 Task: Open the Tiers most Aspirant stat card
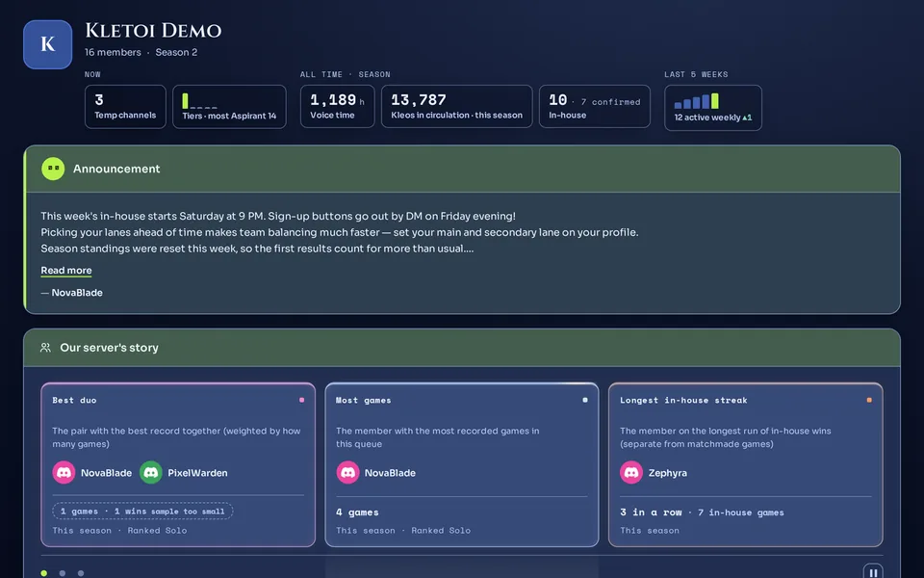229,107
